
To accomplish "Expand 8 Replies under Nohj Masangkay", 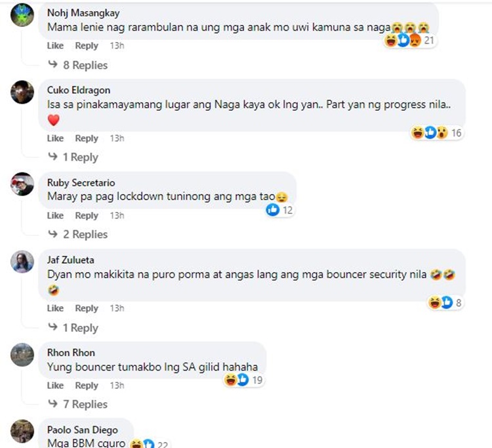I will pos(78,65).
